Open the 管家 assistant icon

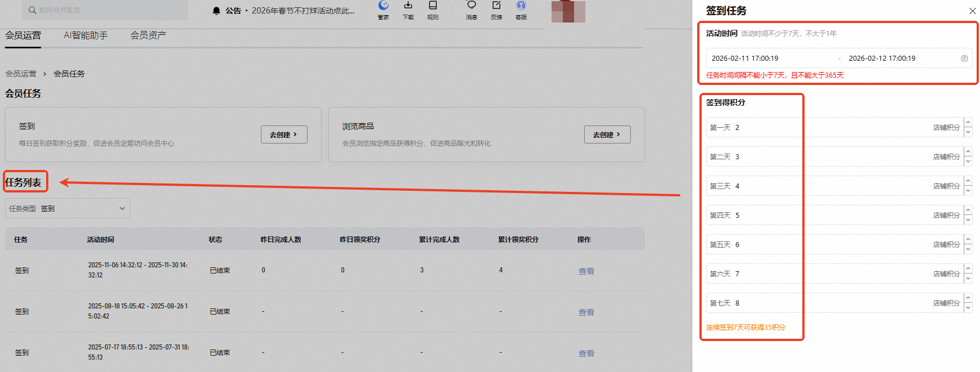click(x=383, y=6)
